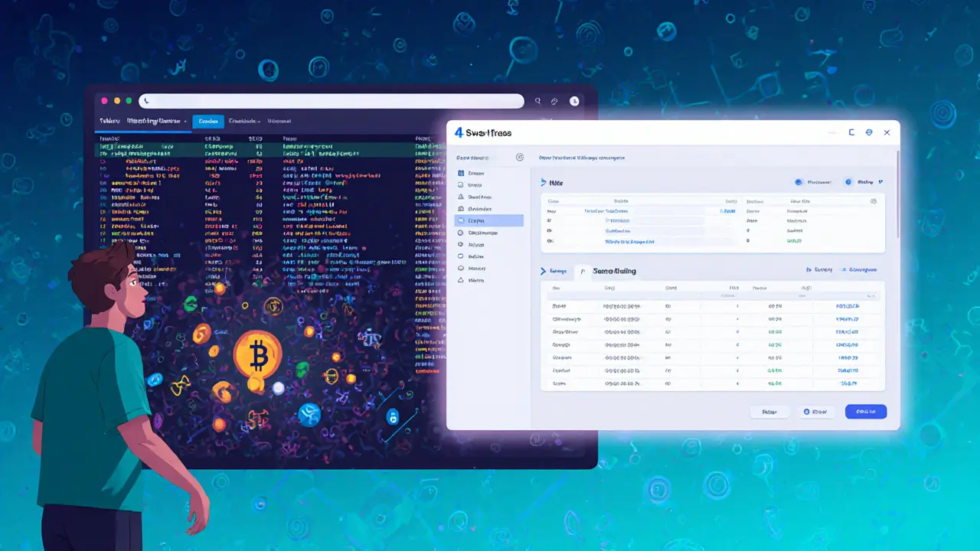980x551 pixels.
Task: Click the refresh icon atop the dialog sidebar
Action: (521, 156)
